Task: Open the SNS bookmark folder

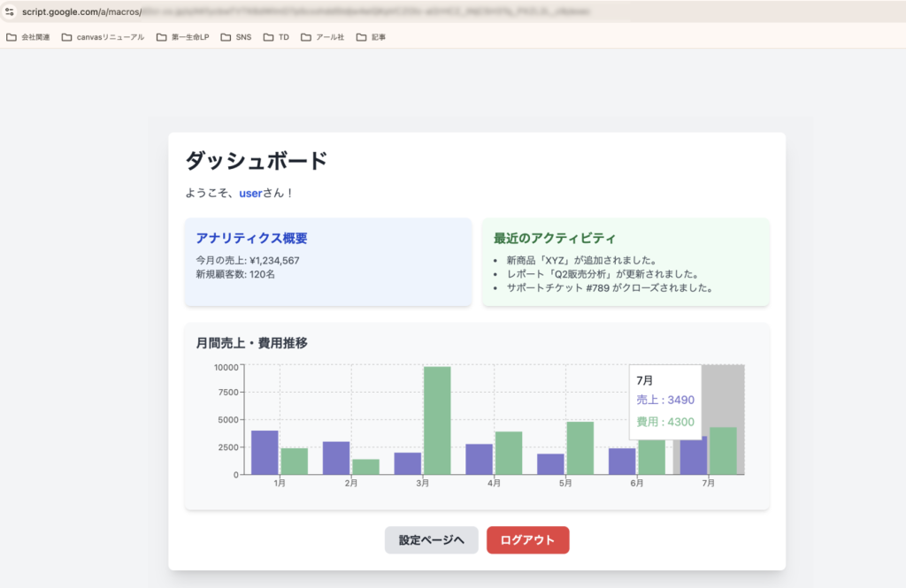Action: [236, 37]
